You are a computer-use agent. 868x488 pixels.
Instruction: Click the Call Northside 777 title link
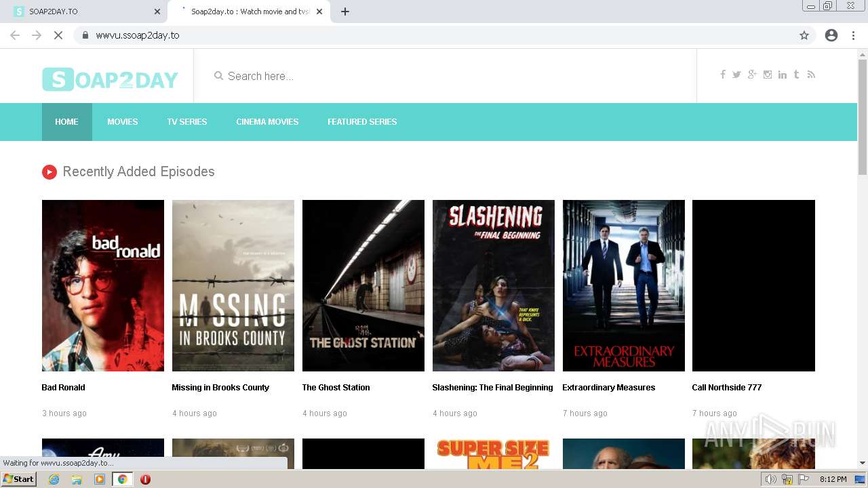[x=726, y=388]
